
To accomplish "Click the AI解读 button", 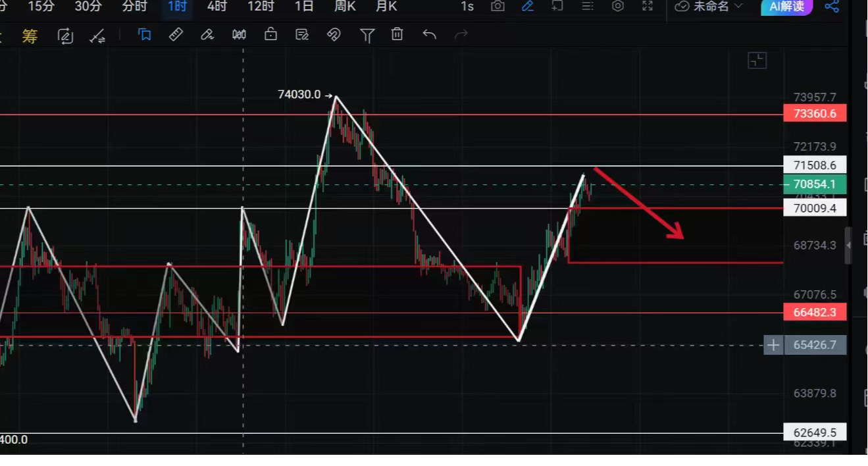I will (786, 7).
